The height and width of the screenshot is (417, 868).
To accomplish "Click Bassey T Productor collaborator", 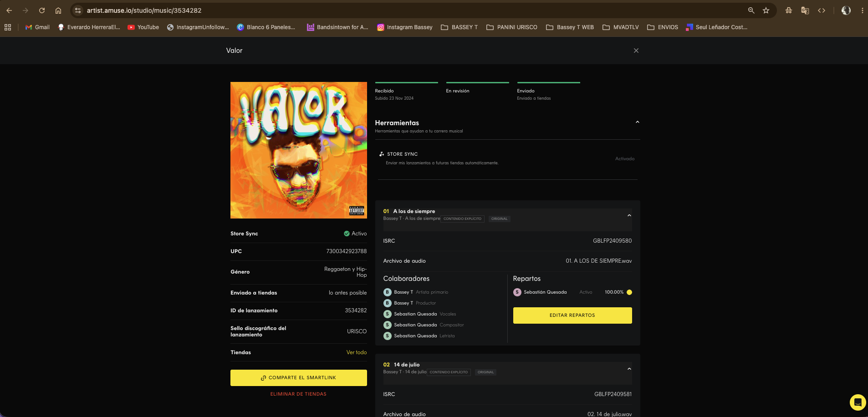I will 410,303.
